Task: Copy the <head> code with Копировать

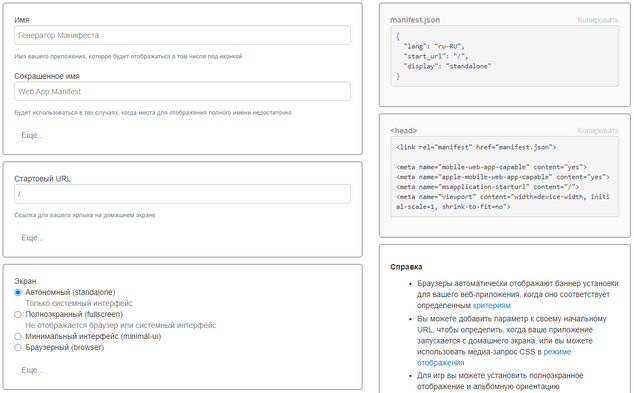Action: coord(598,131)
